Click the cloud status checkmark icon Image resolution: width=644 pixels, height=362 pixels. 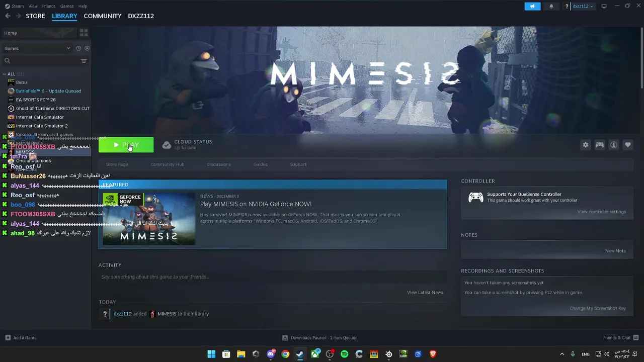(x=167, y=145)
